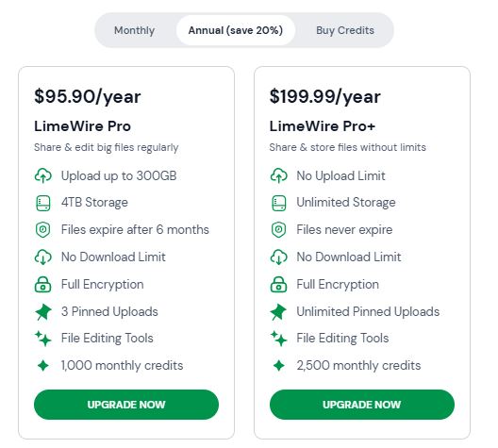Image resolution: width=498 pixels, height=448 pixels.
Task: Click the pin icon beside Unlimited Pinned Uploads
Action: click(278, 311)
